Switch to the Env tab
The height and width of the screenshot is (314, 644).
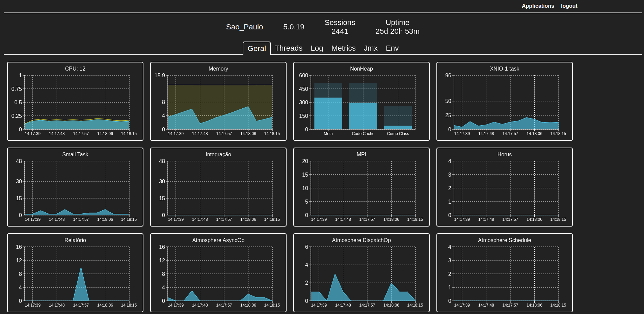392,48
